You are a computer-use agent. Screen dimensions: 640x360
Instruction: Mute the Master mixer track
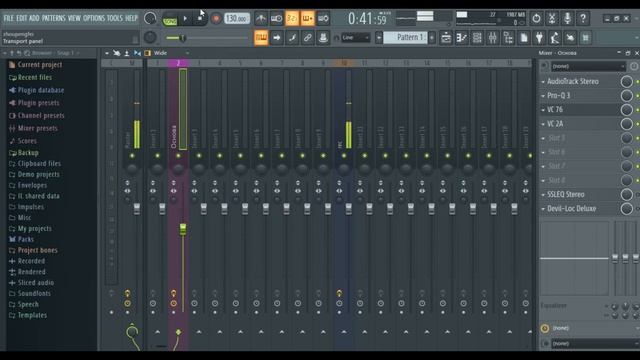(x=132, y=156)
